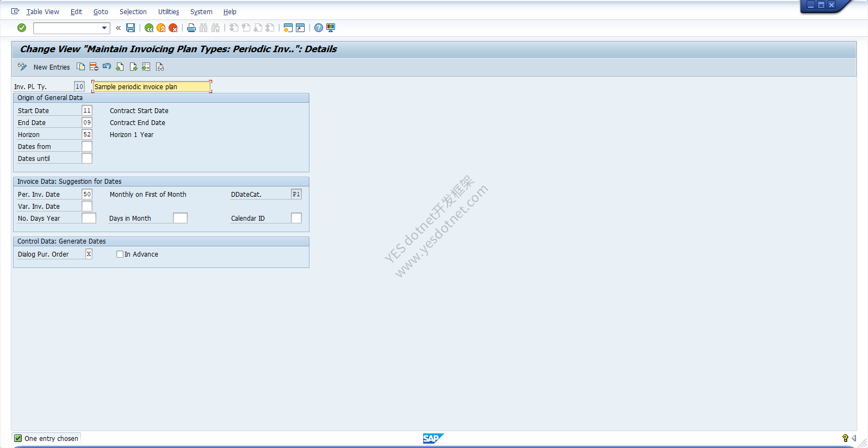
Task: Click the Start Date field showing 11
Action: click(x=87, y=110)
